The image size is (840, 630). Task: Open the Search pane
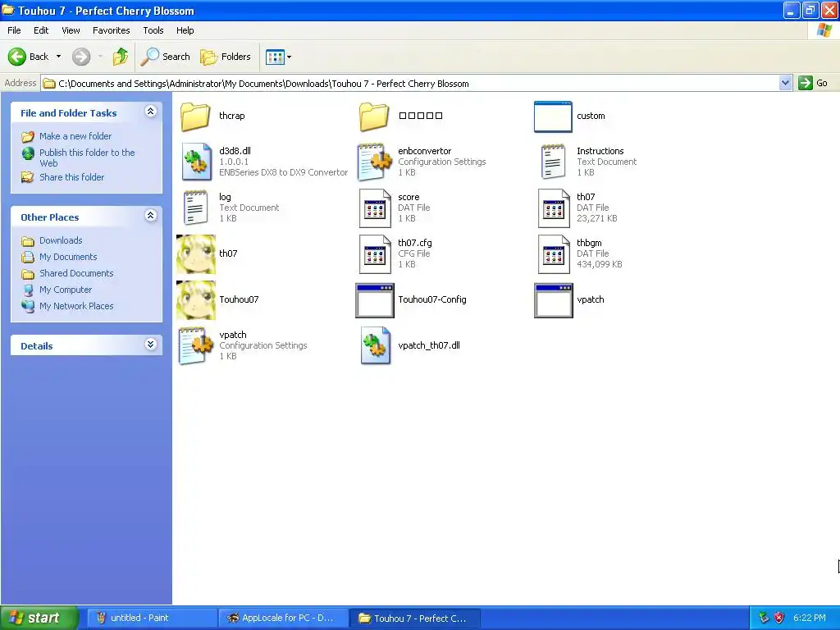click(166, 57)
